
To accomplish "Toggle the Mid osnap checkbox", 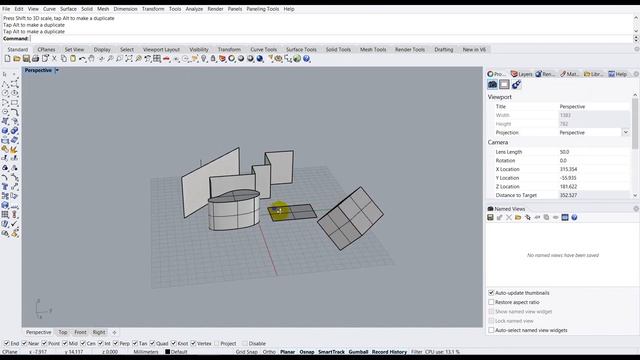I will tap(65, 343).
